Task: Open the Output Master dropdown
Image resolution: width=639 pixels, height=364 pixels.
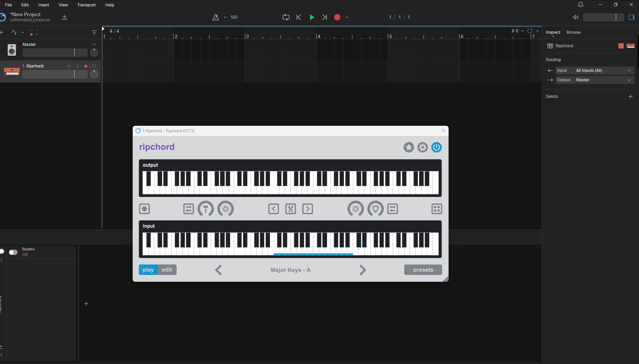Action: (x=595, y=80)
